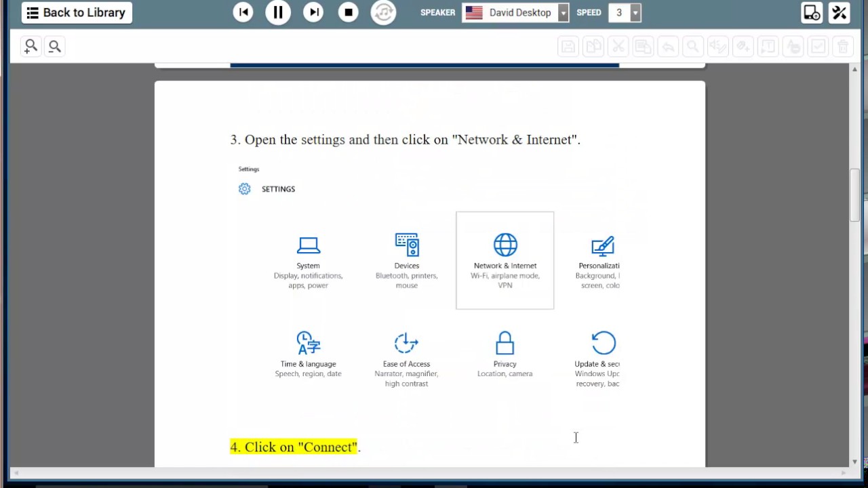The width and height of the screenshot is (868, 488).
Task: Zoom in on the document
Action: coord(31,46)
